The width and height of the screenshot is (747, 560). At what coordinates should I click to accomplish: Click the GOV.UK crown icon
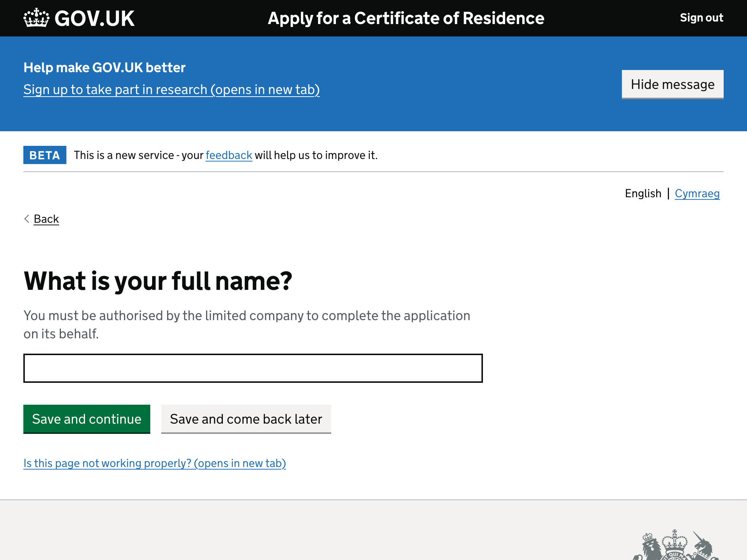[35, 17]
